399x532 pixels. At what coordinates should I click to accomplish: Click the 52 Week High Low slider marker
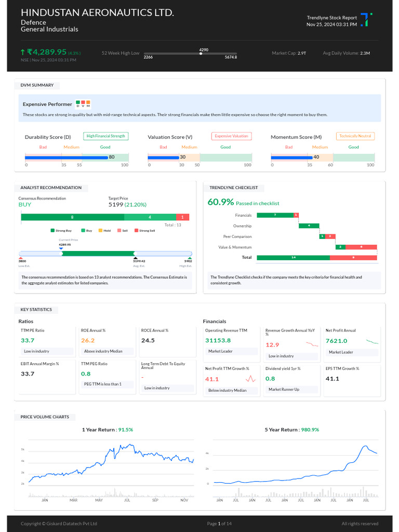[x=201, y=54]
